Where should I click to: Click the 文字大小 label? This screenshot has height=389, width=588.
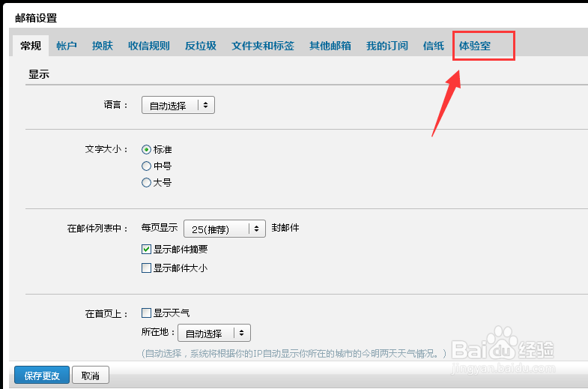click(107, 149)
